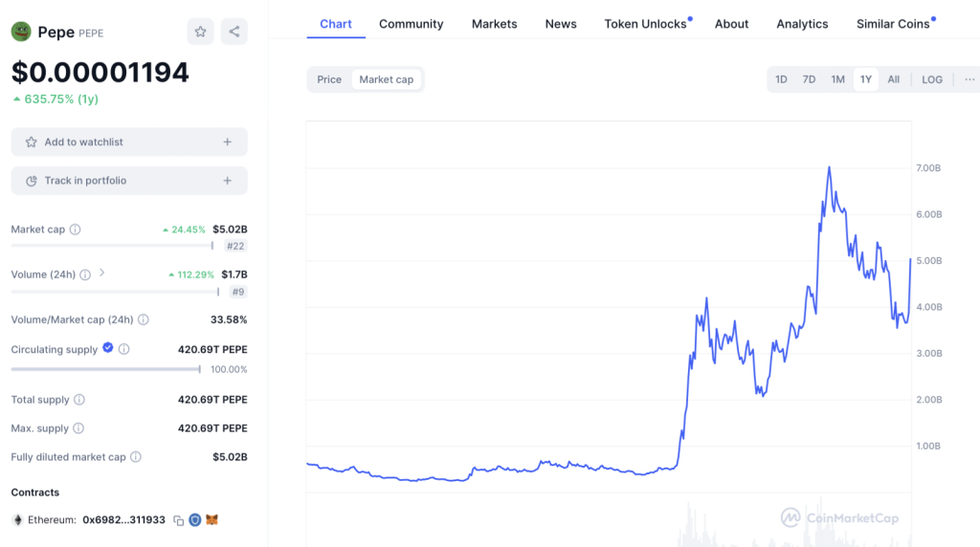
Task: Click the star icon in Add to watchlist
Action: click(x=31, y=142)
